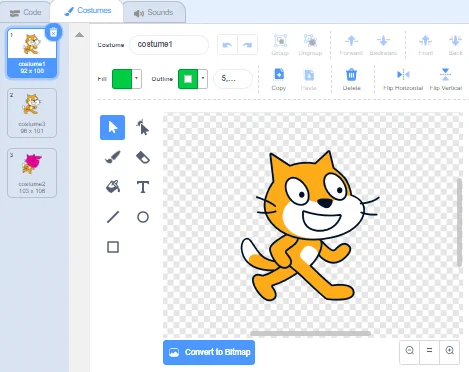Viewport: 469px width, 372px height.
Task: Switch to the Sounds tab
Action: pos(153,13)
